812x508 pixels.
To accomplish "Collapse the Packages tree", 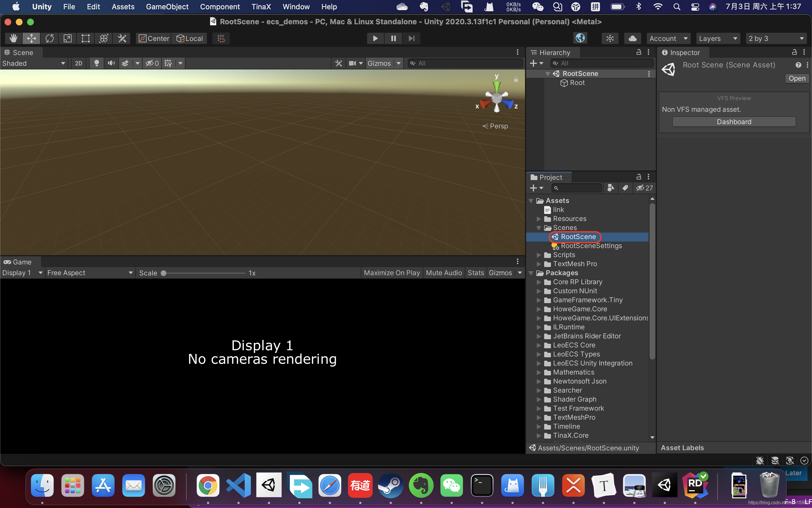I will tap(531, 273).
